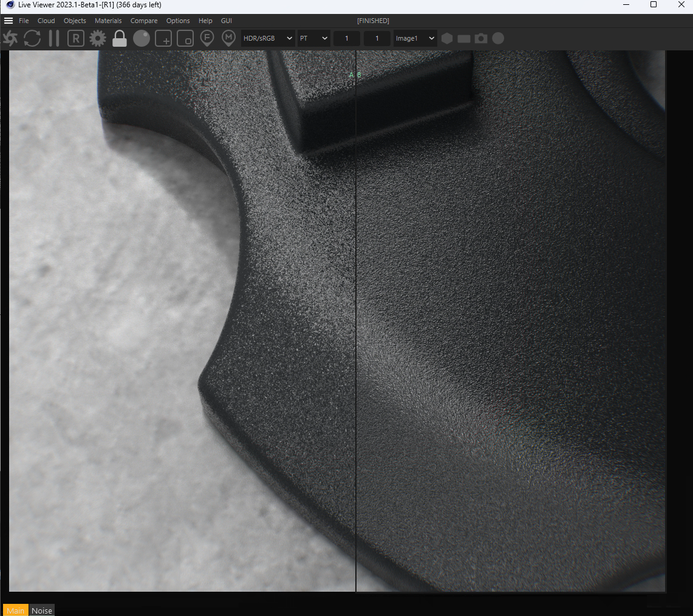Click the Send Scene render start icon

click(x=10, y=38)
